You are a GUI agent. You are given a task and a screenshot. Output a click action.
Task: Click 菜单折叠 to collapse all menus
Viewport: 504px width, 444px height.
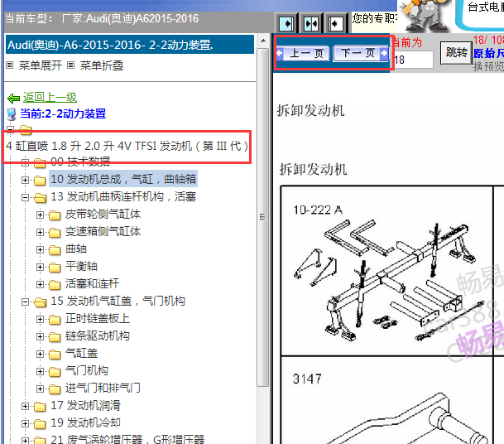102,65
